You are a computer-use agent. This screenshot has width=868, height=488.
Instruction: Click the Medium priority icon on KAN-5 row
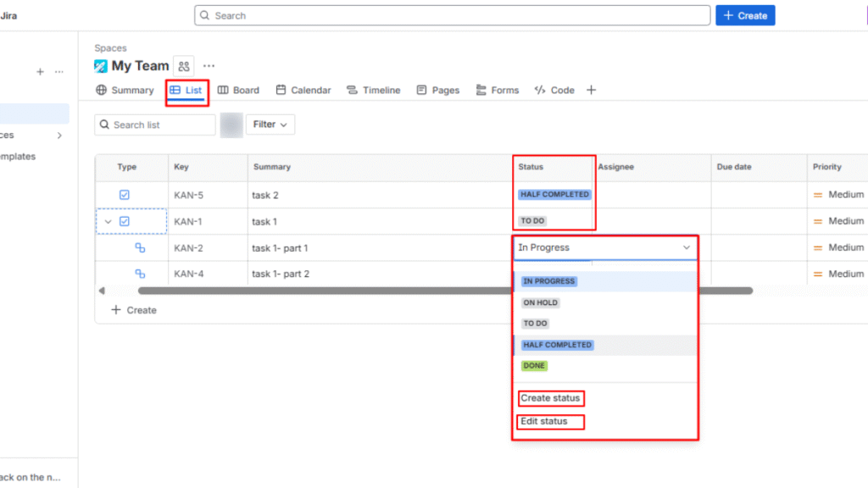coord(816,194)
